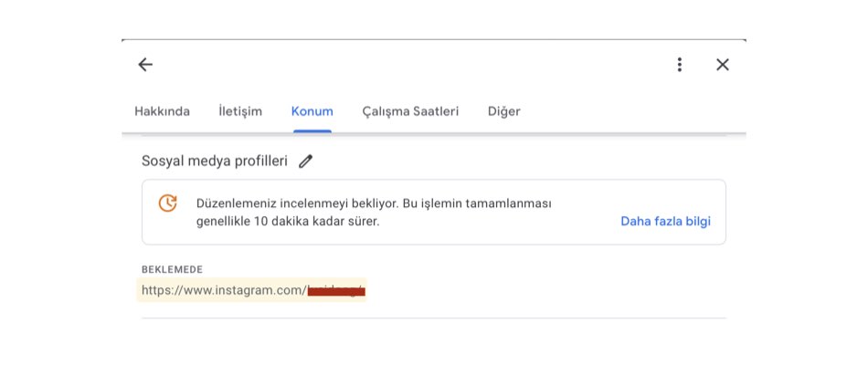This screenshot has width=868, height=365.
Task: Click the red redacted username in URL
Action: 335,291
